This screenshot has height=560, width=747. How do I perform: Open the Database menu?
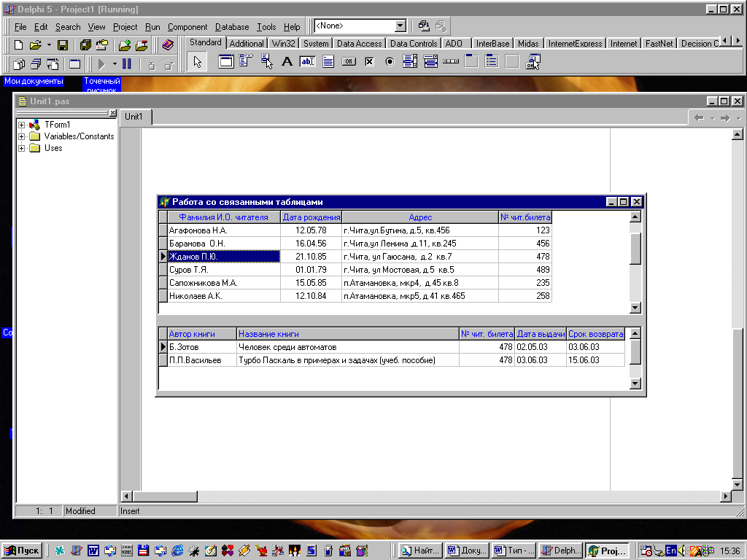tap(232, 27)
